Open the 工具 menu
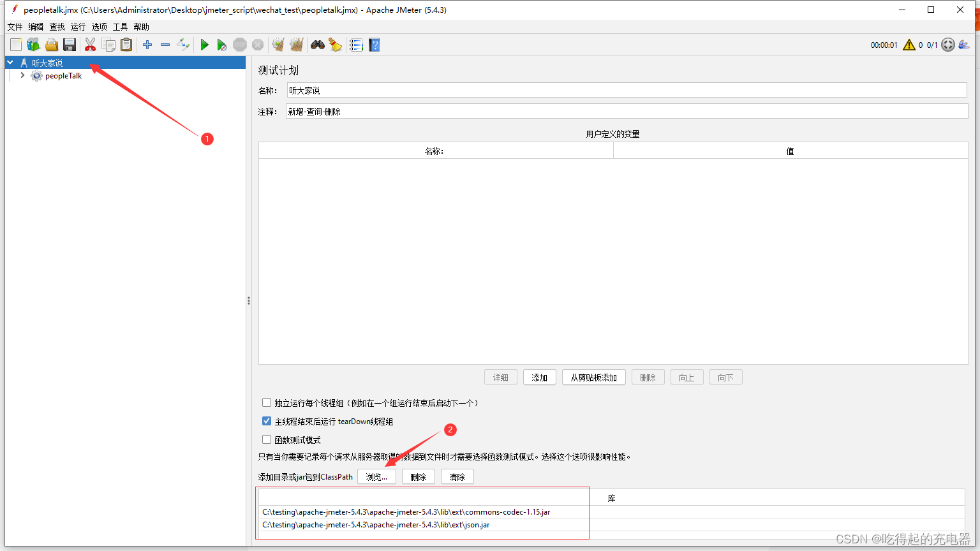 coord(119,27)
